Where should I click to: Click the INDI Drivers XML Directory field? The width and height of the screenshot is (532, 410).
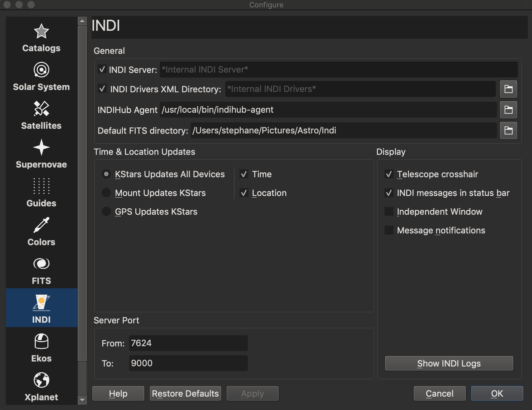pyautogui.click(x=361, y=89)
